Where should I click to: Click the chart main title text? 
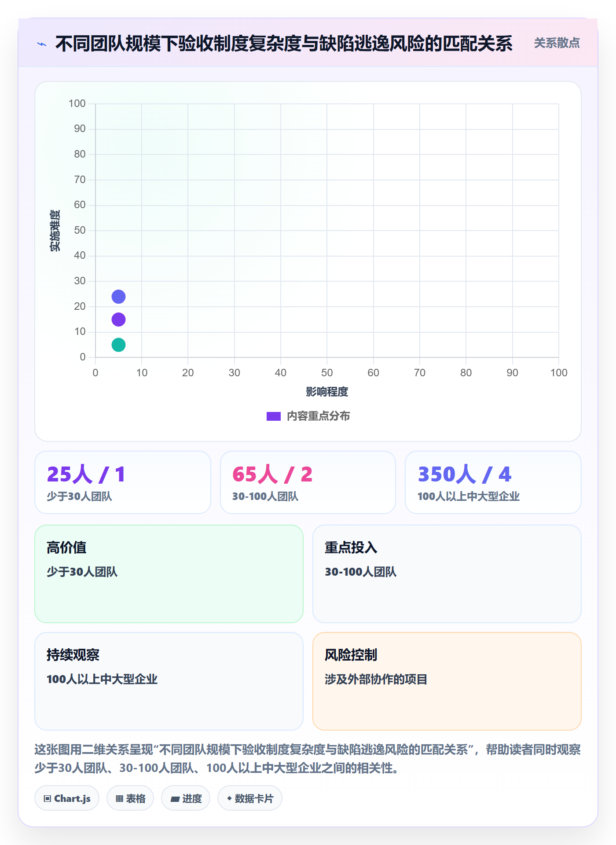(284, 44)
